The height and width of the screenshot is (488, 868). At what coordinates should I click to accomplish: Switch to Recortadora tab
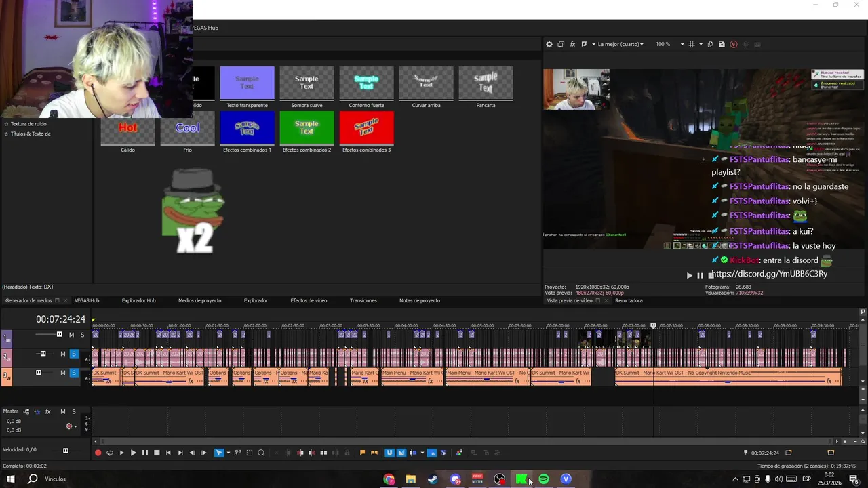(x=629, y=300)
